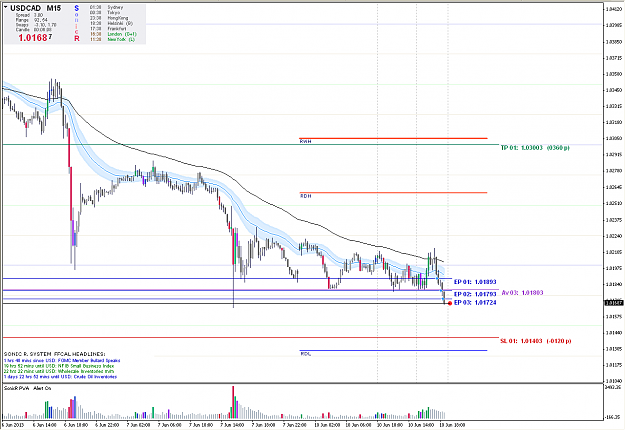Click the blue S of Sonic R logo
The width and height of the screenshot is (625, 430).
click(77, 8)
